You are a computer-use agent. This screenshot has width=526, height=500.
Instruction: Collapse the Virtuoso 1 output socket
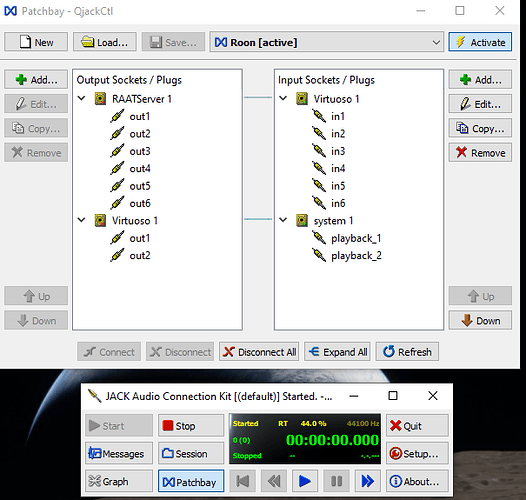[82, 220]
